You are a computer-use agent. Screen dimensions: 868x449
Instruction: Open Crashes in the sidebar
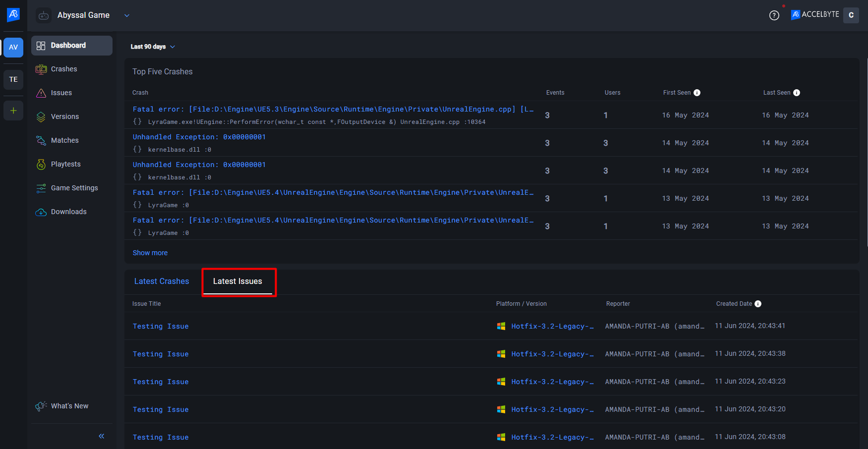(x=72, y=69)
